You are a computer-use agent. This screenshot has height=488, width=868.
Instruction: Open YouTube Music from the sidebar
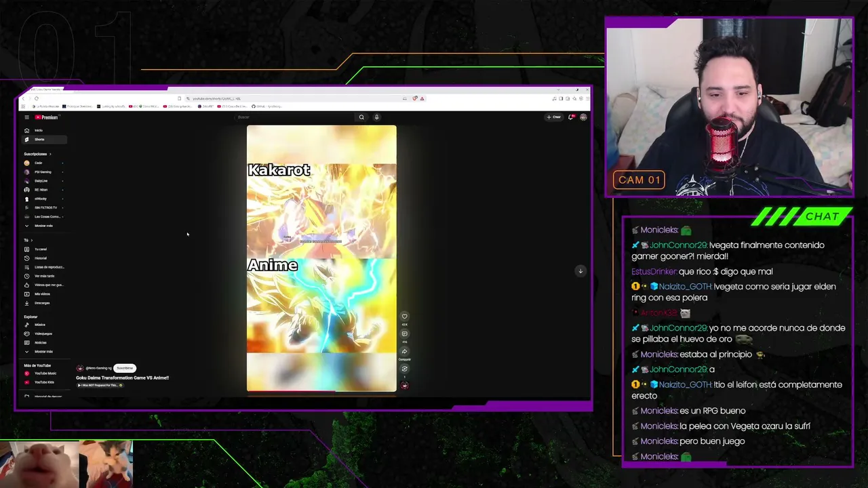pos(45,373)
